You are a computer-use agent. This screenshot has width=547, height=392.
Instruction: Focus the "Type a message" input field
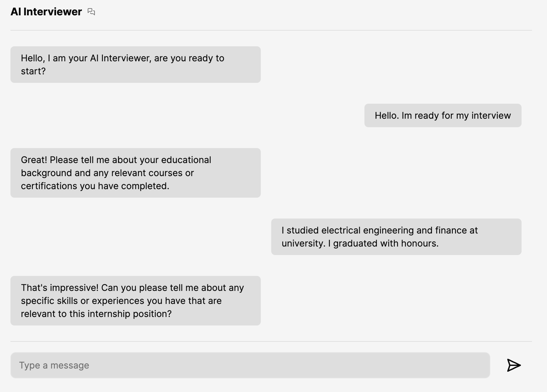[x=250, y=365]
